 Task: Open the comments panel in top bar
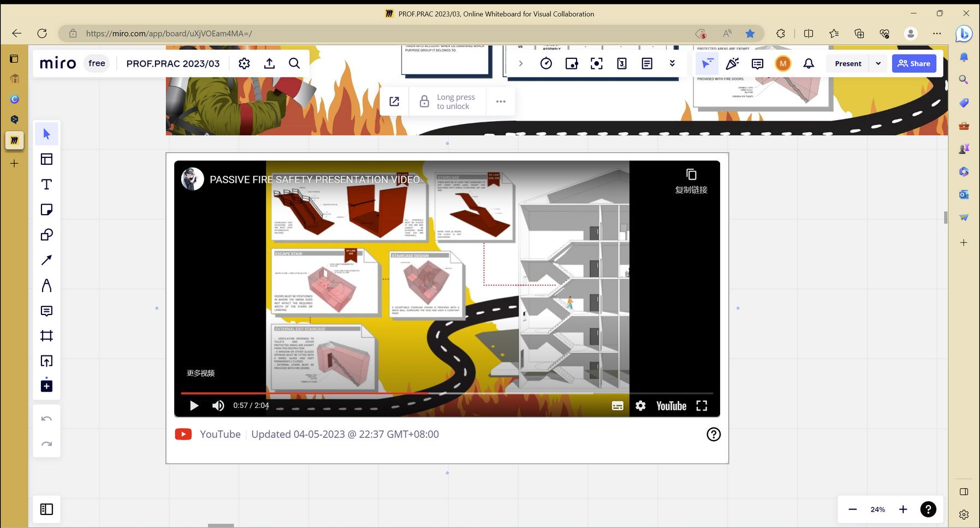[x=757, y=63]
